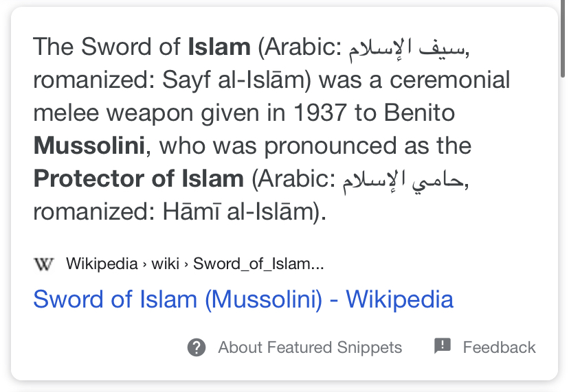The height and width of the screenshot is (392, 569).
Task: Click the Arabic text for Protector of Islam
Action: 403,181
